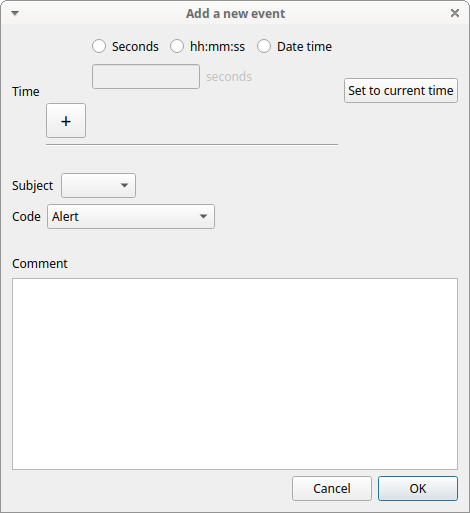Click the Comment label
The width and height of the screenshot is (470, 513).
tap(40, 264)
